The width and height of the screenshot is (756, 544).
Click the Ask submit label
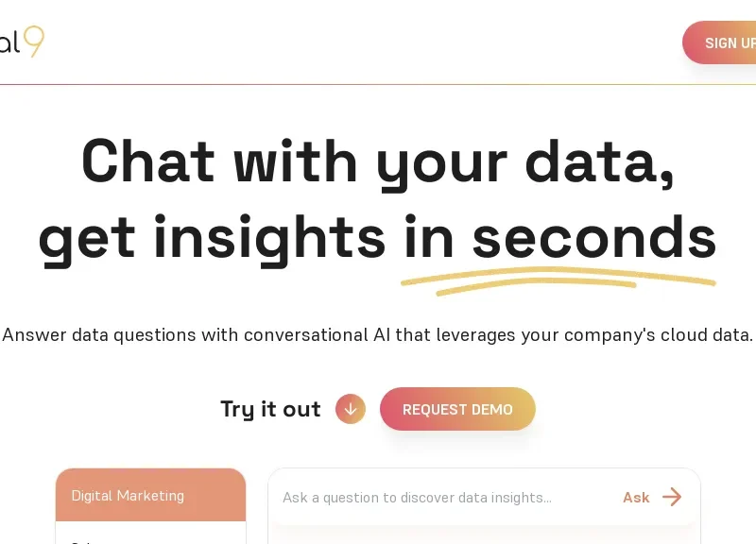[x=636, y=497]
